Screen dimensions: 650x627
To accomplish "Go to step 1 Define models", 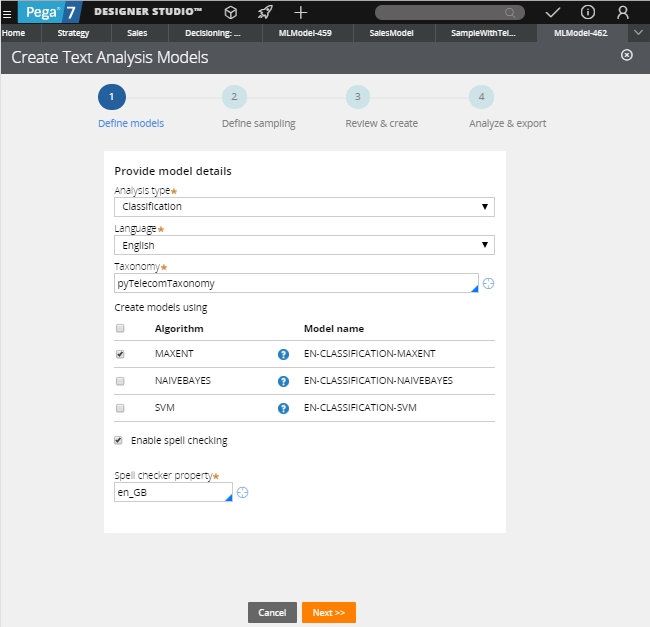I will tap(112, 97).
